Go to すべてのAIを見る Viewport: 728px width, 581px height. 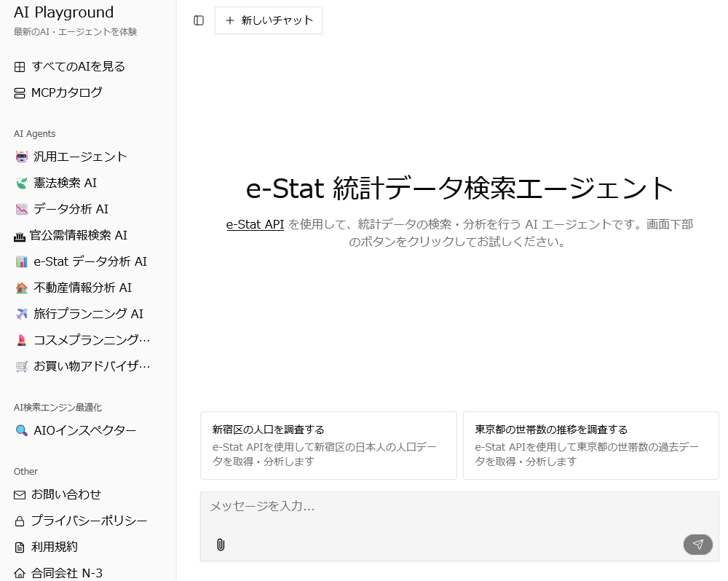[78, 66]
